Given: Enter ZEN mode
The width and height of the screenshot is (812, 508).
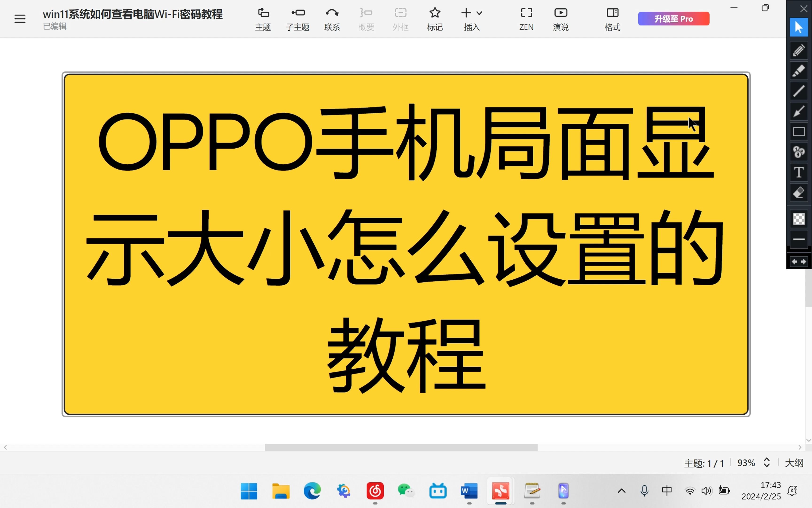Looking at the screenshot, I should click(526, 19).
